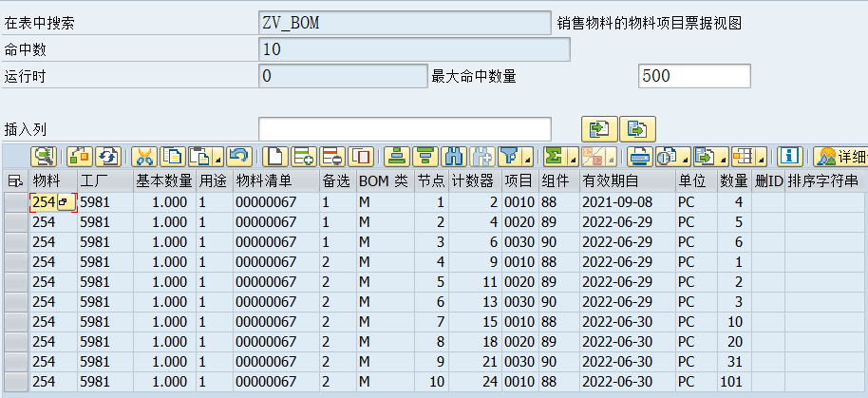Click the 运行时 field showing 0
Image resolution: width=868 pixels, height=398 pixels.
click(x=343, y=76)
